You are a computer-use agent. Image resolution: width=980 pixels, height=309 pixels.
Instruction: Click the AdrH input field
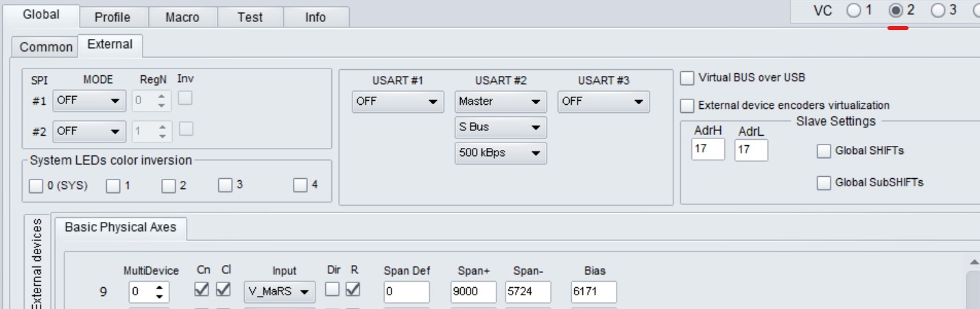point(708,150)
